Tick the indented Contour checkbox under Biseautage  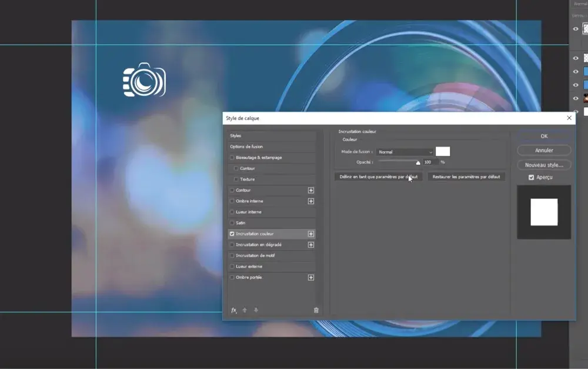point(236,168)
